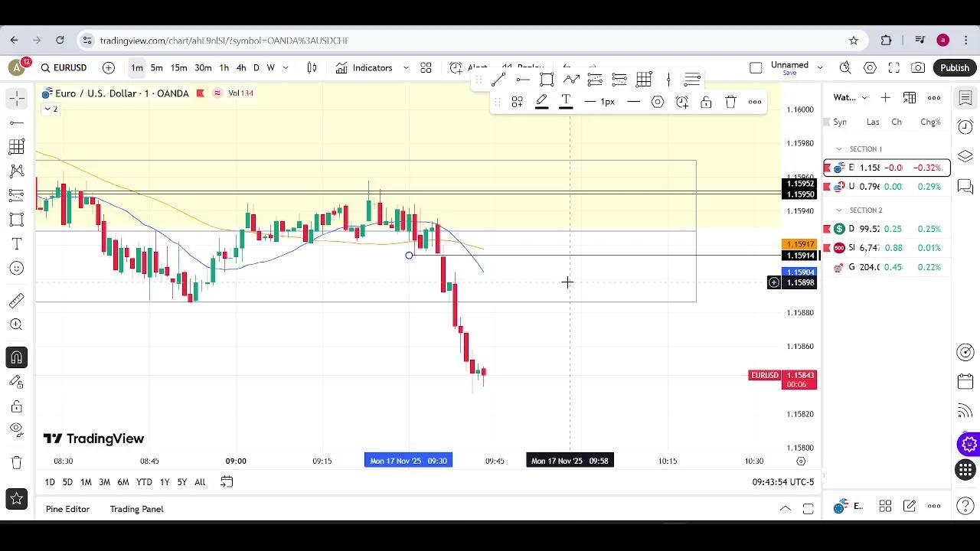Viewport: 980px width, 551px height.
Task: Remove objects with left sidebar trash icon
Action: tap(16, 462)
